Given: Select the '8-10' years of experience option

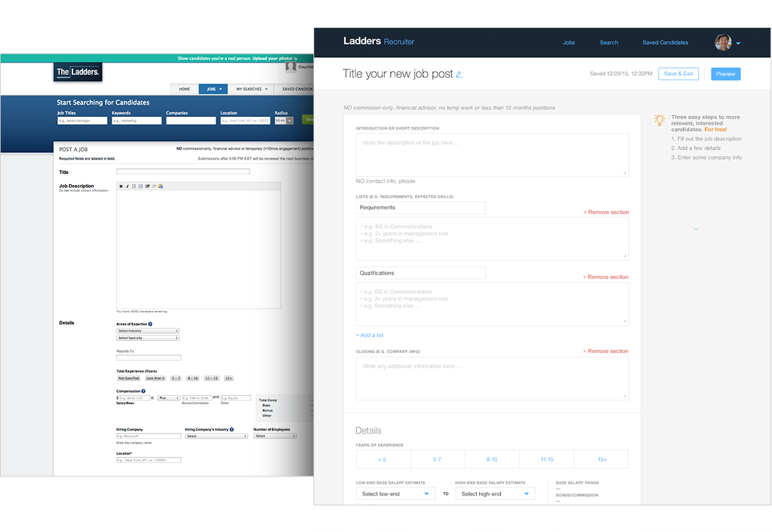Looking at the screenshot, I should pyautogui.click(x=492, y=459).
